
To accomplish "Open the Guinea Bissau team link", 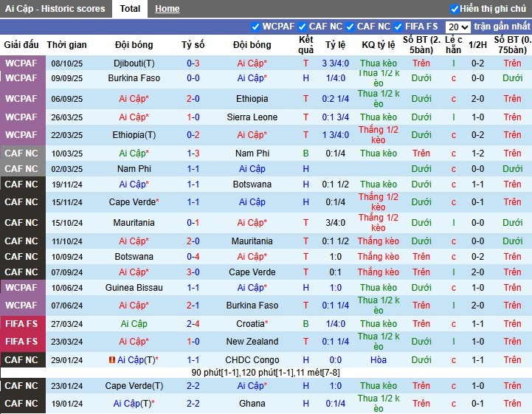I will (134, 288).
